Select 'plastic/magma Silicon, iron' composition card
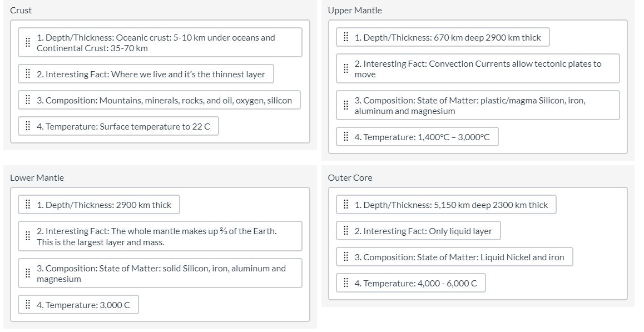The height and width of the screenshot is (332, 644). pos(478,106)
